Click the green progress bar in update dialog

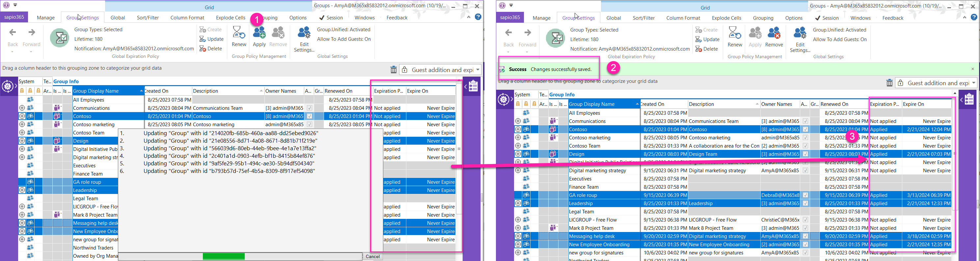pyautogui.click(x=223, y=256)
